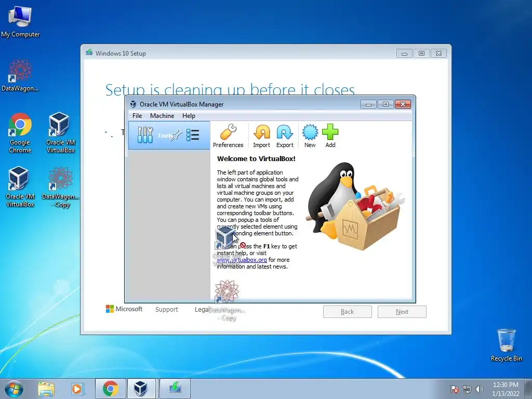Click the Microsoft logo in Setup window
Image resolution: width=532 pixels, height=399 pixels.
tap(124, 309)
